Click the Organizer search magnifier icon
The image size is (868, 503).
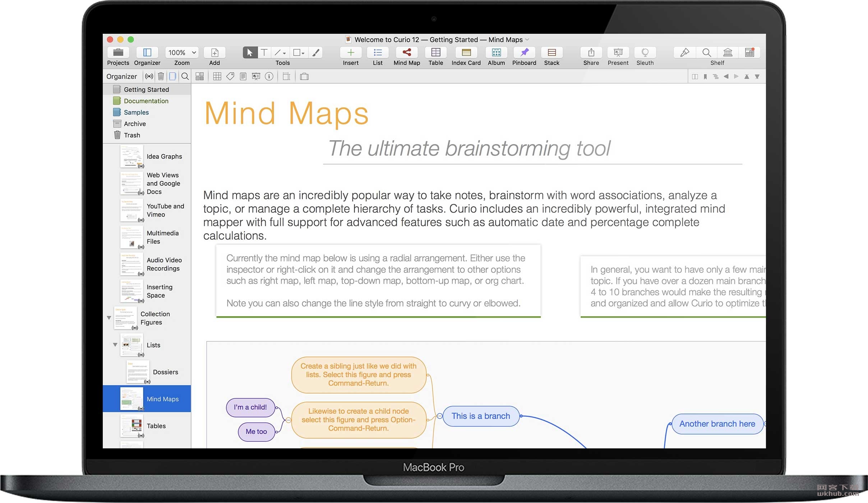[185, 76]
